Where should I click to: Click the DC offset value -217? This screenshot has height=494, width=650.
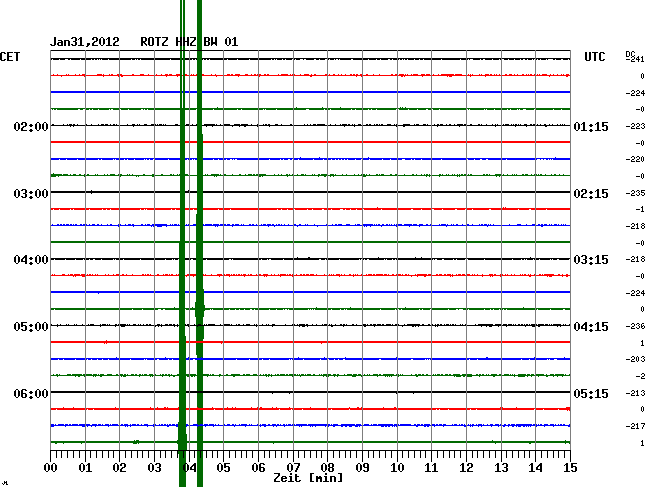[635, 426]
